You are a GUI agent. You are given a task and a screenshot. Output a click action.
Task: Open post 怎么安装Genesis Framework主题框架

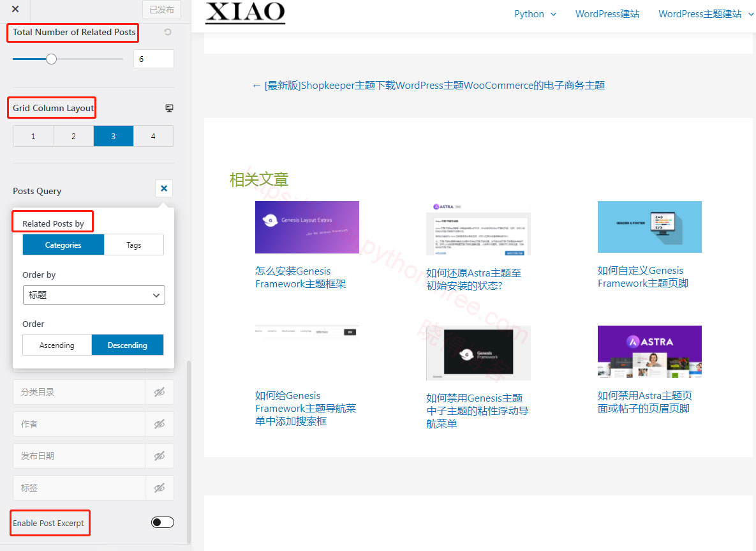click(300, 278)
